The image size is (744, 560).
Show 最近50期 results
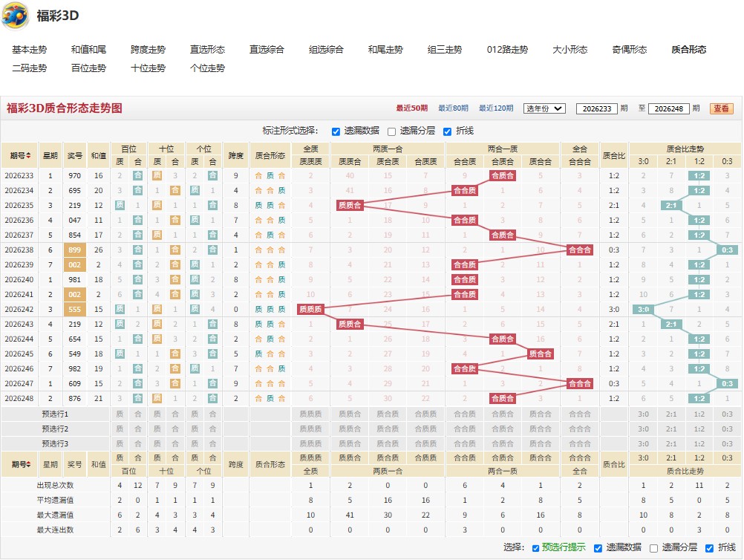[412, 108]
